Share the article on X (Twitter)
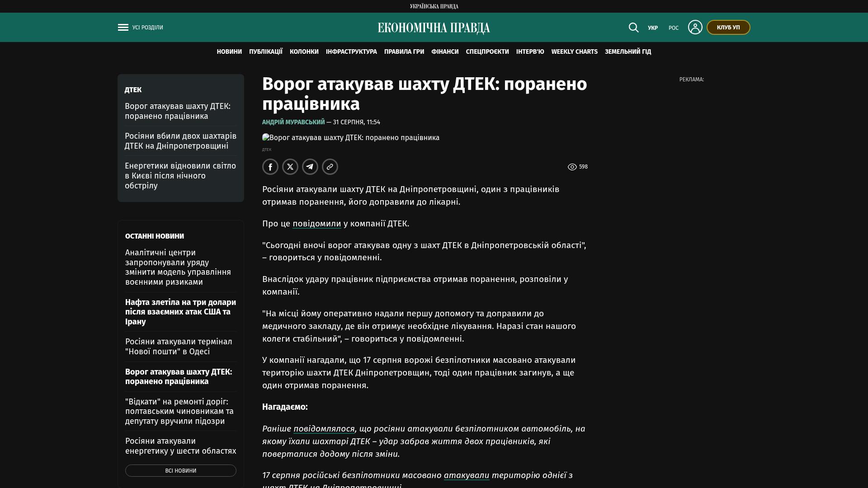Screen dimensions: 868x488 click(x=290, y=167)
